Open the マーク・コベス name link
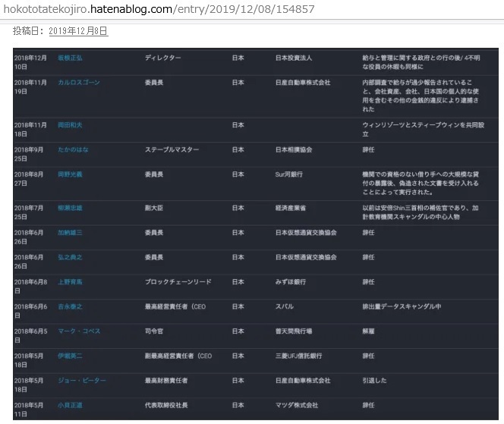504x424 pixels. (79, 331)
